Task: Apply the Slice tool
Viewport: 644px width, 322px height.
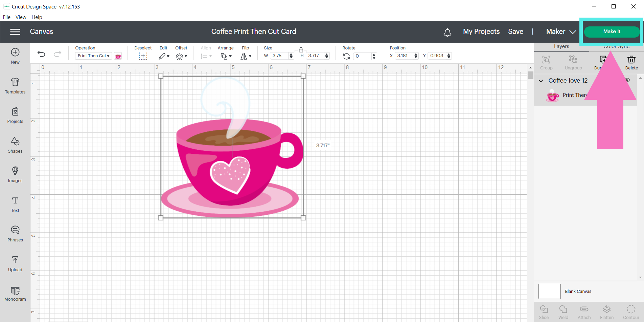Action: click(x=544, y=310)
